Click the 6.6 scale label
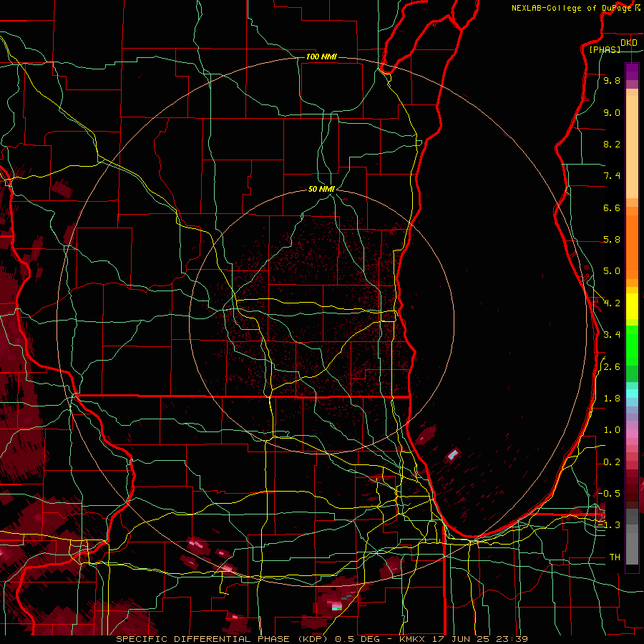The image size is (644, 644). (612, 208)
